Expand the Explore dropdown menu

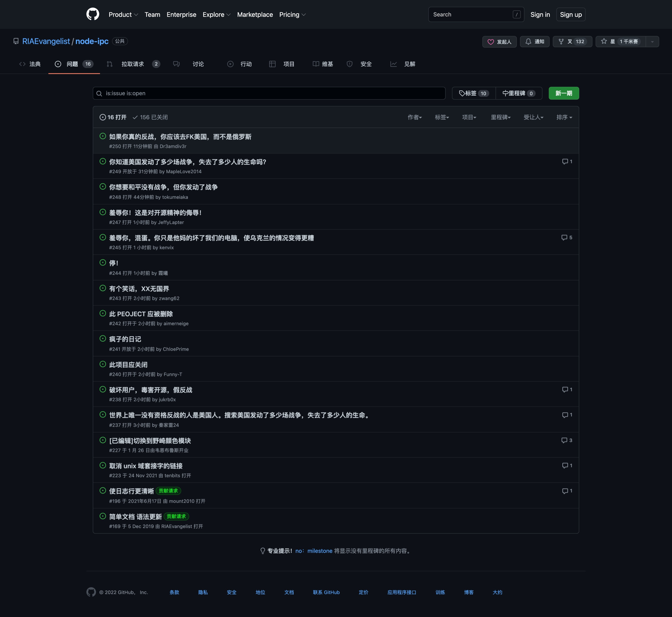(x=216, y=14)
